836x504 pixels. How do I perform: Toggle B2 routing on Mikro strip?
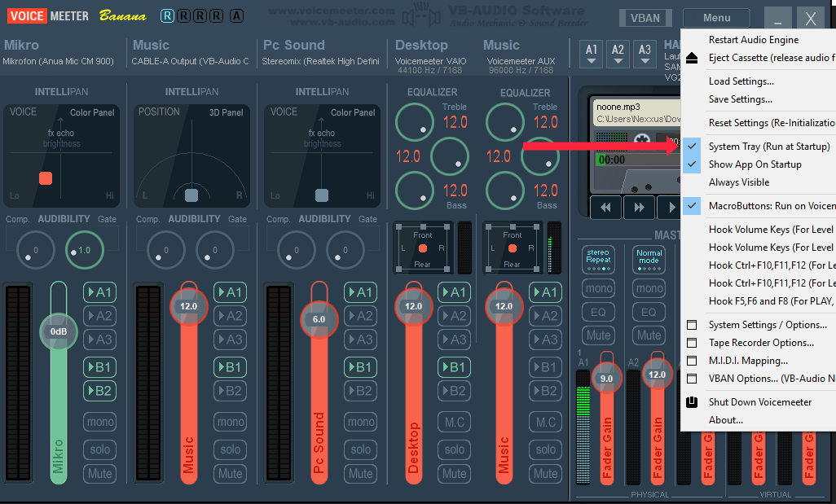pyautogui.click(x=99, y=391)
